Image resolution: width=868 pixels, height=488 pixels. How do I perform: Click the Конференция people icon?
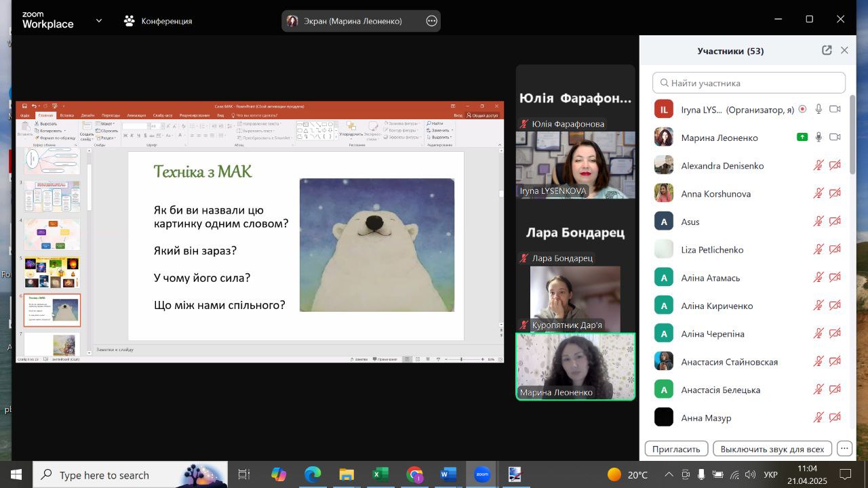(x=130, y=21)
